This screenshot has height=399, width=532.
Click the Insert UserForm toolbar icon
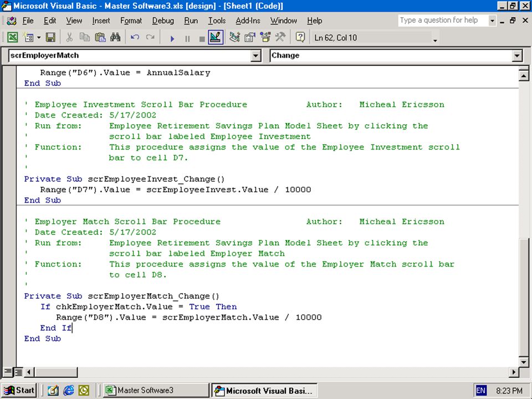[x=28, y=37]
